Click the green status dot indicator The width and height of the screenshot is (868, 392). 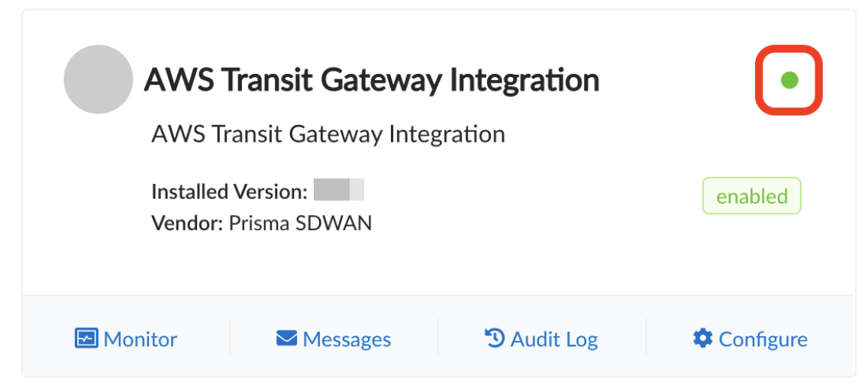click(789, 80)
